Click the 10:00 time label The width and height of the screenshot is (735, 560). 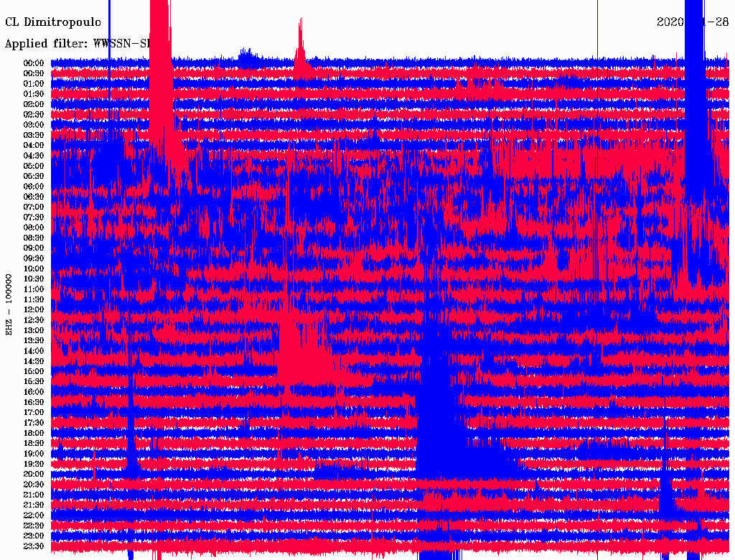coord(34,269)
